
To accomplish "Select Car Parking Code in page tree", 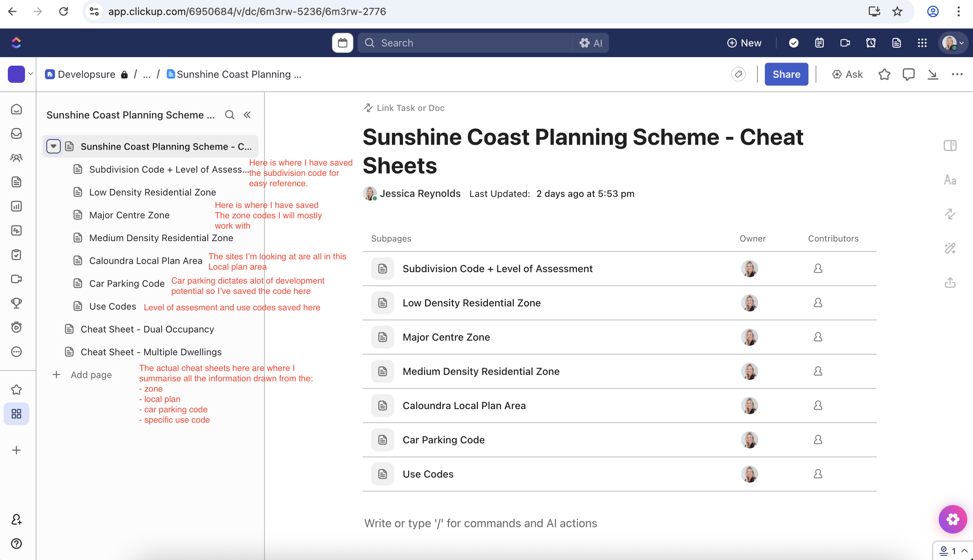I will pyautogui.click(x=126, y=283).
